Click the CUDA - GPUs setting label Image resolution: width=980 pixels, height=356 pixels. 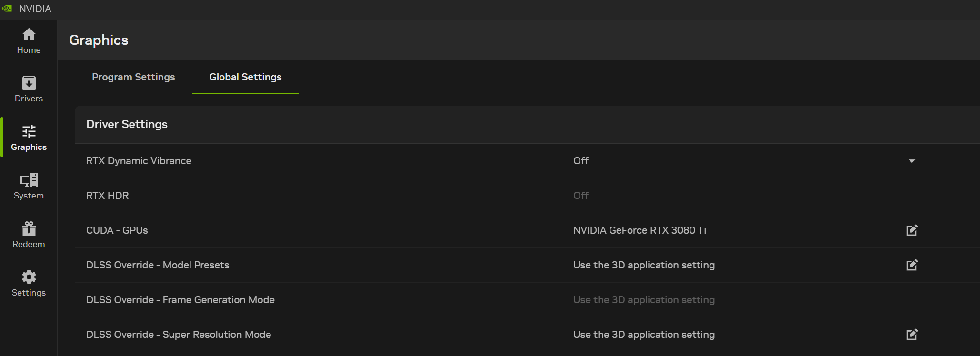click(117, 230)
